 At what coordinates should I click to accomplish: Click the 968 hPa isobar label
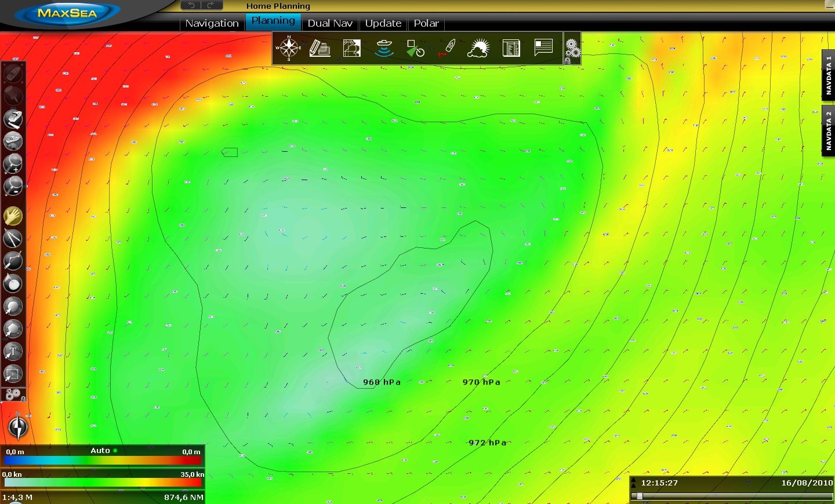(382, 382)
